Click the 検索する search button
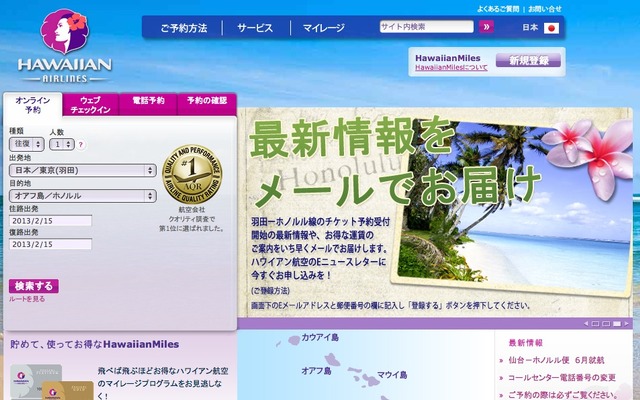 [x=34, y=286]
